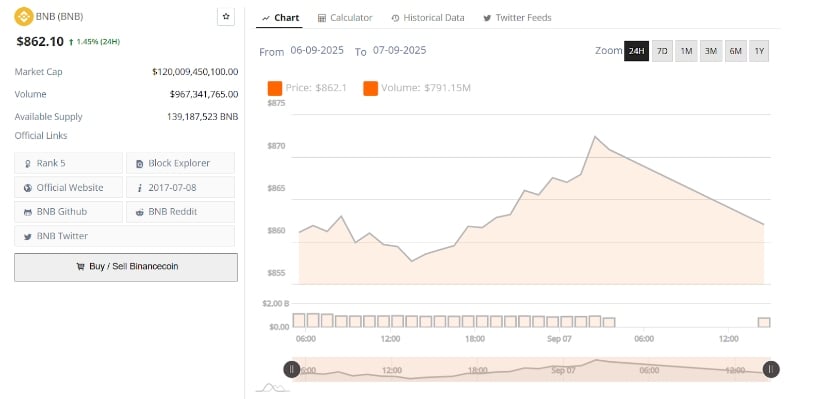Click the Calculator tab grid icon
This screenshot has height=399, width=825.
pyautogui.click(x=321, y=18)
